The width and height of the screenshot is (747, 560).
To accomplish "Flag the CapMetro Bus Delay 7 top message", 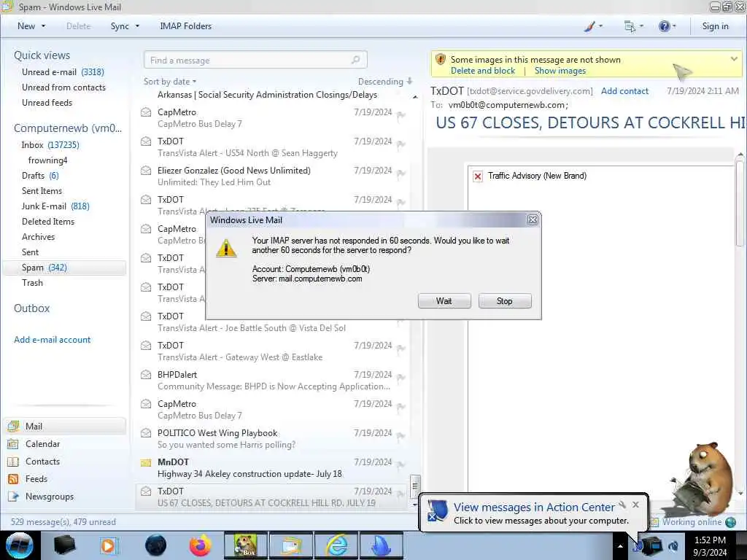I will 401,114.
